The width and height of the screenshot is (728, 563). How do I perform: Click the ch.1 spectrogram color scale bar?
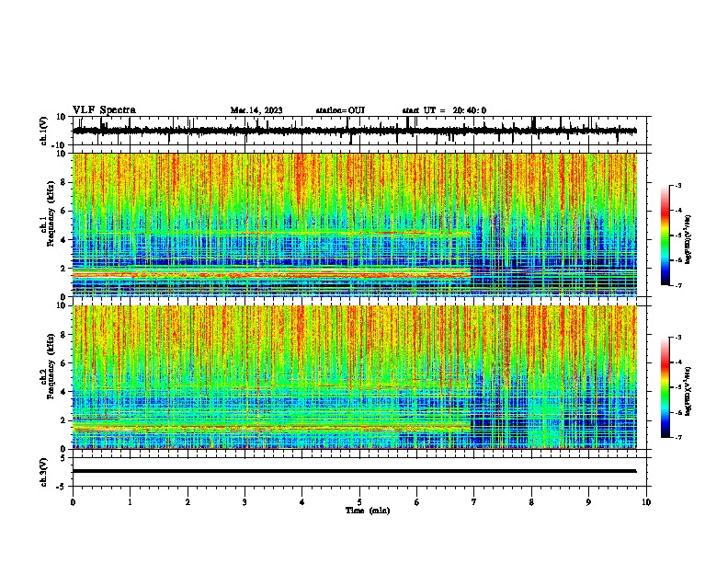click(x=665, y=236)
